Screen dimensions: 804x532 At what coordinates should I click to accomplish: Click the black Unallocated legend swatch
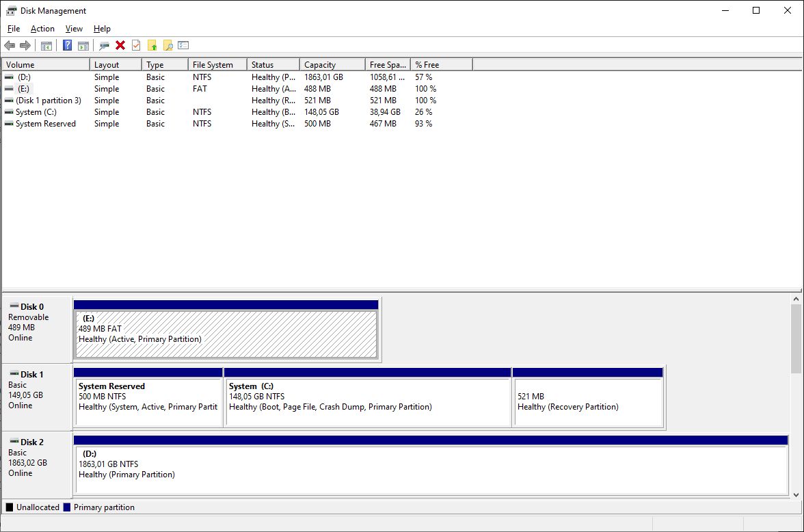[10, 507]
